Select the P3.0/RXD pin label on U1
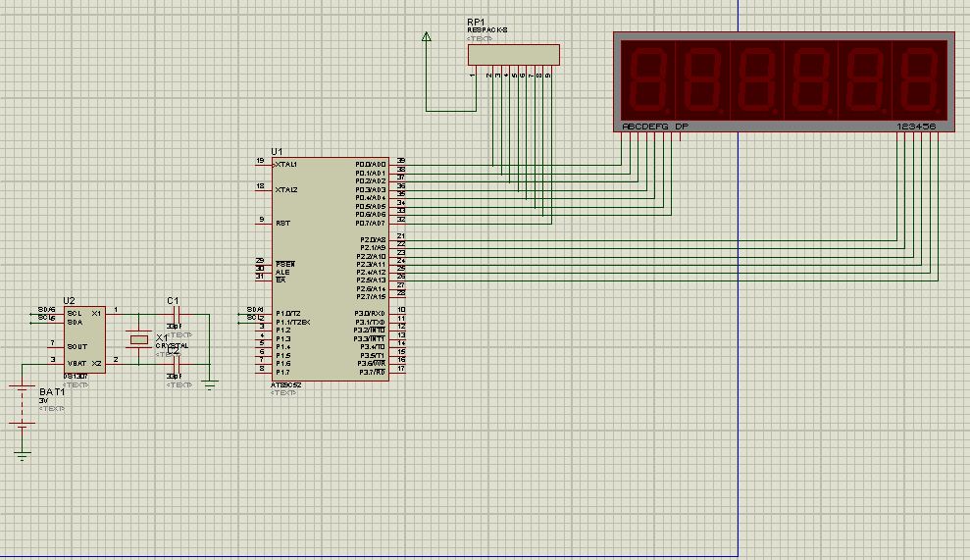Screen dimensions: 970x560 371,314
